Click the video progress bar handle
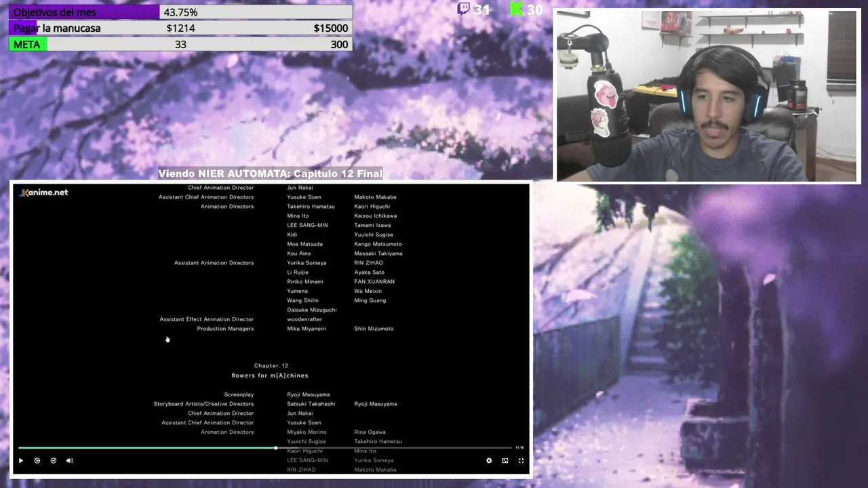868x488 pixels. click(276, 447)
